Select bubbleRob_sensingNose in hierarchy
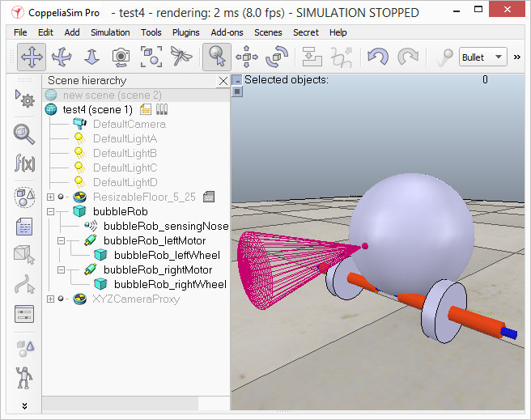Screen dimensions: 531x420 (x=166, y=226)
